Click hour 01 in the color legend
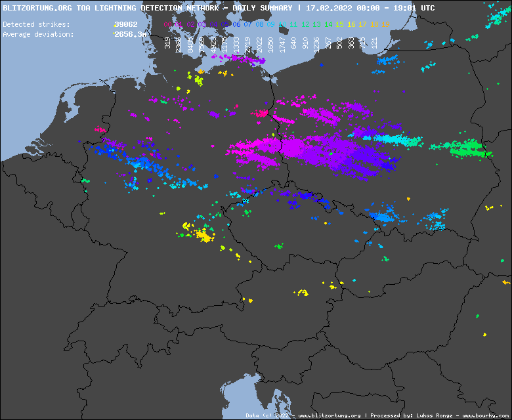The height and width of the screenshot is (420, 512). (179, 24)
